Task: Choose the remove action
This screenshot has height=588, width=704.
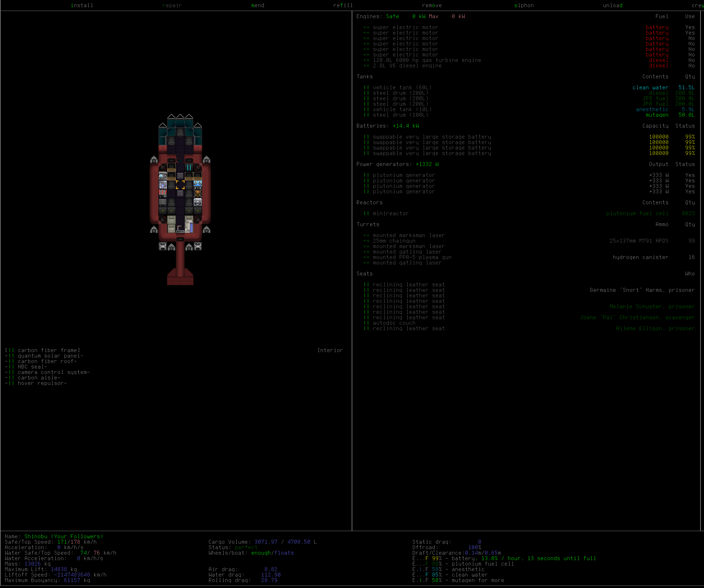Action: pyautogui.click(x=432, y=5)
